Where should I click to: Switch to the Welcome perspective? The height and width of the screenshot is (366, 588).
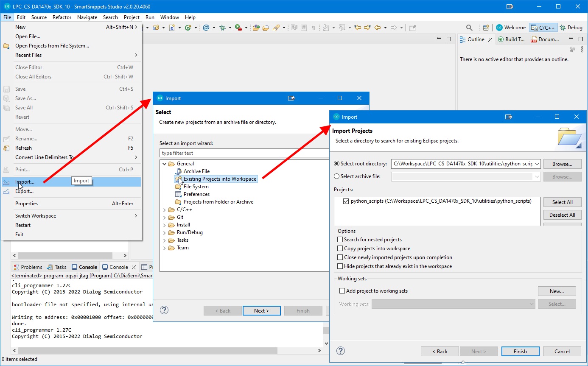pos(511,28)
